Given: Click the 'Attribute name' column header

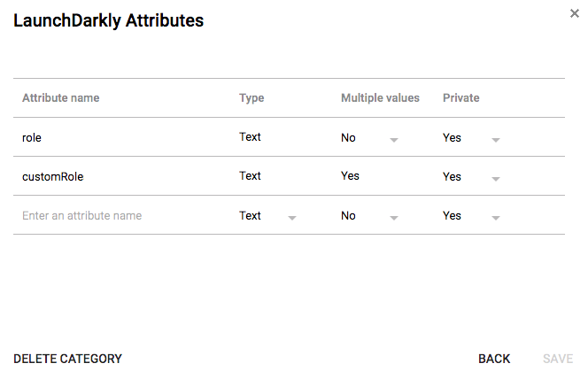Looking at the screenshot, I should (60, 98).
